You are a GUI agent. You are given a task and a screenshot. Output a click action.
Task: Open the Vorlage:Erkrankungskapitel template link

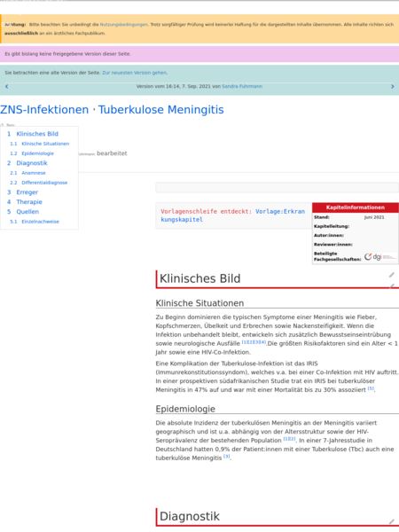[232, 215]
